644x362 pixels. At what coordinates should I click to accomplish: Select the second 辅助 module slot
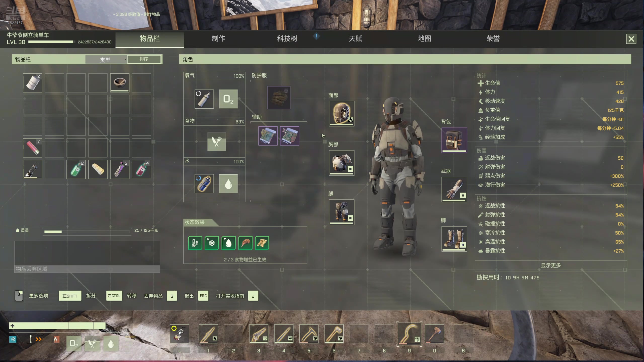click(290, 136)
